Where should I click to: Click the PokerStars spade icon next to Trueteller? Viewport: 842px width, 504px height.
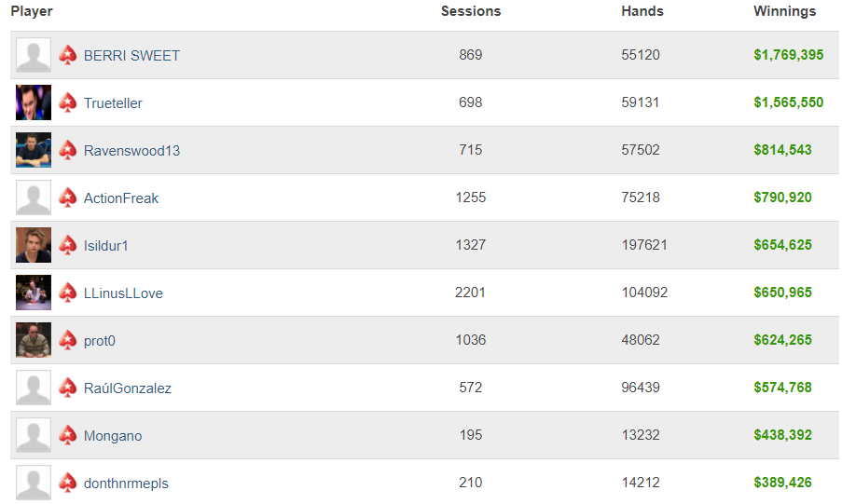pyautogui.click(x=68, y=102)
